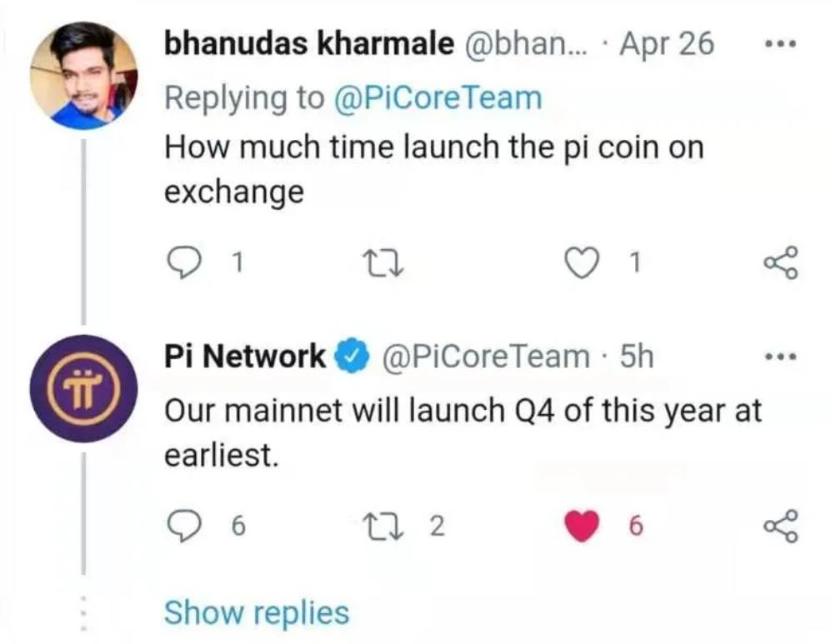Share bhanudas kharmale's tweet

[x=779, y=262]
